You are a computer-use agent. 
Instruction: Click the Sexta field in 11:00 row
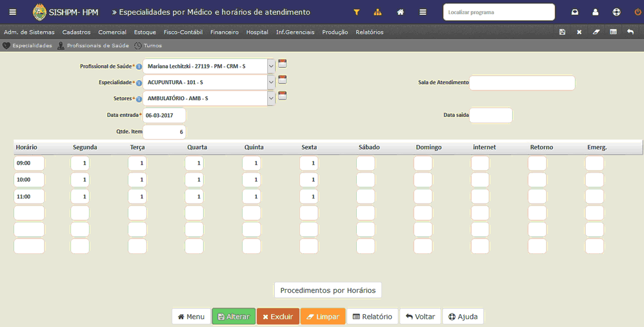[309, 196]
